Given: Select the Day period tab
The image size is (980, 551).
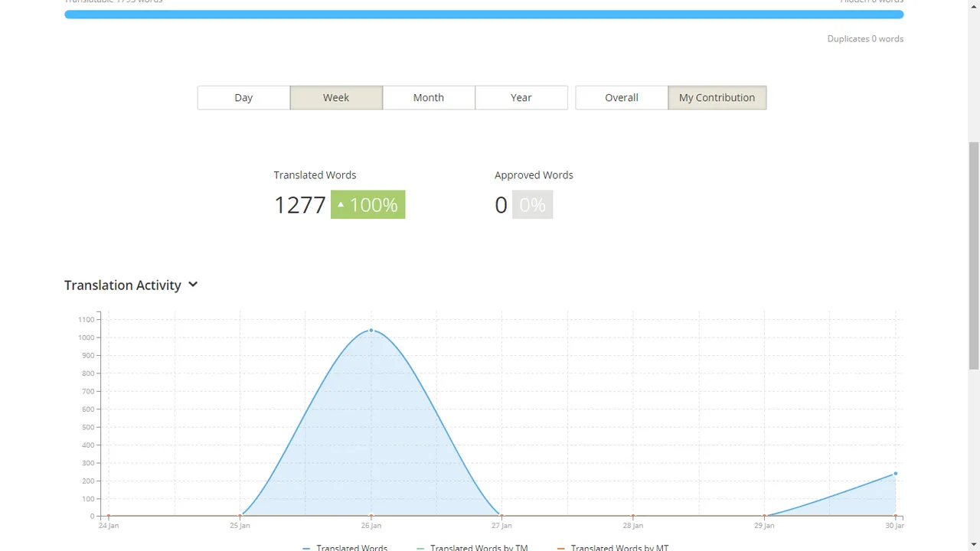Looking at the screenshot, I should tap(243, 97).
